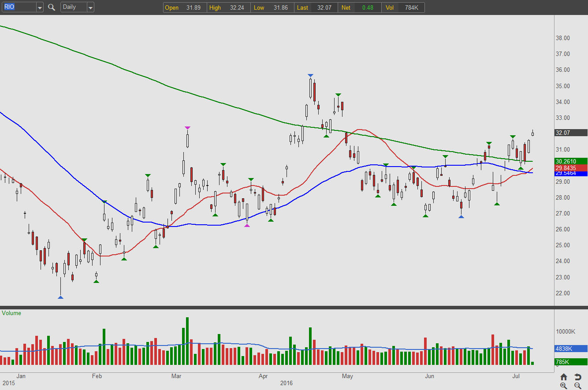
Task: Click the blue 4838K volume average tag
Action: [x=571, y=349]
